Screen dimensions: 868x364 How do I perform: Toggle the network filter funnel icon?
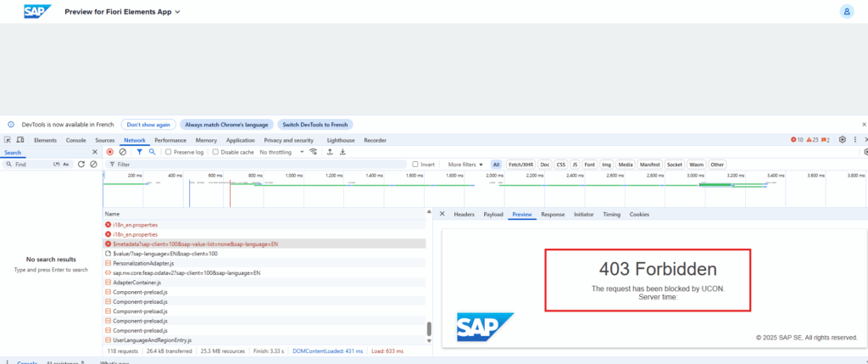point(140,152)
